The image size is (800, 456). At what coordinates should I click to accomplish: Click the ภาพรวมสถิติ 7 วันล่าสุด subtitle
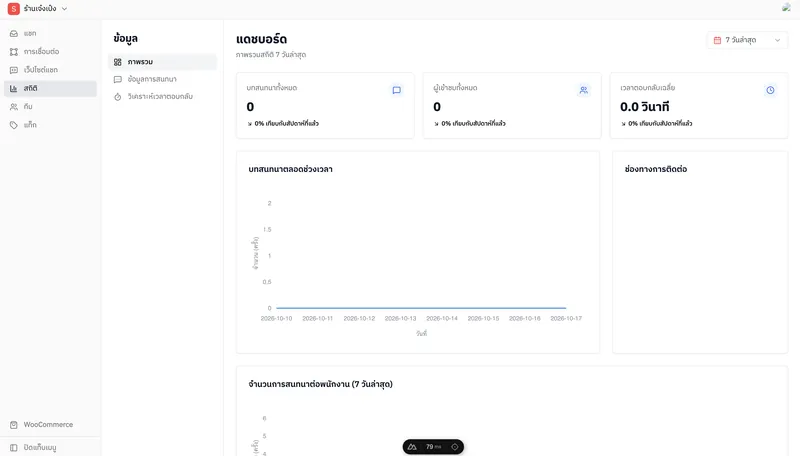[271, 55]
